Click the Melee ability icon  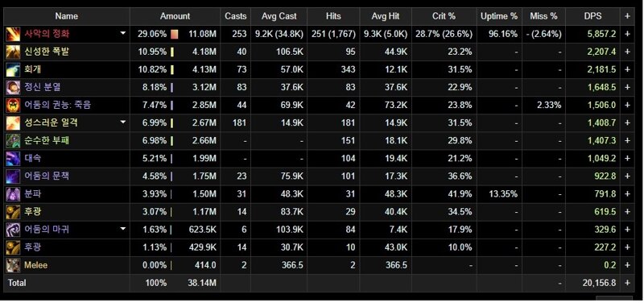pyautogui.click(x=13, y=265)
